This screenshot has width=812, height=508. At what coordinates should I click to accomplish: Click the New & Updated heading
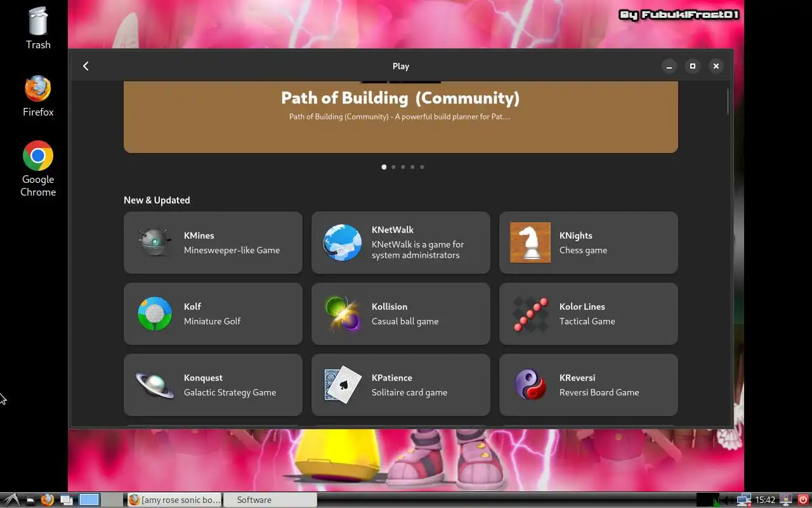tap(157, 200)
